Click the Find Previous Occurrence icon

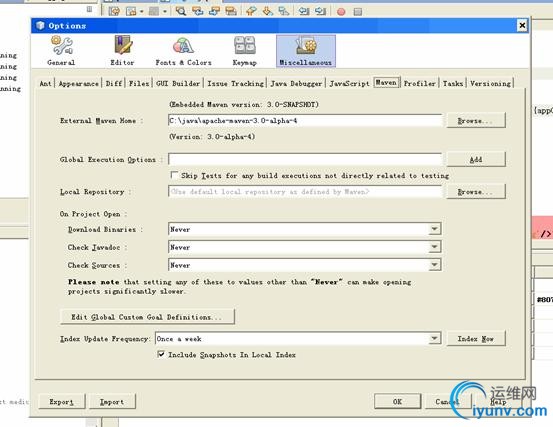198,11
